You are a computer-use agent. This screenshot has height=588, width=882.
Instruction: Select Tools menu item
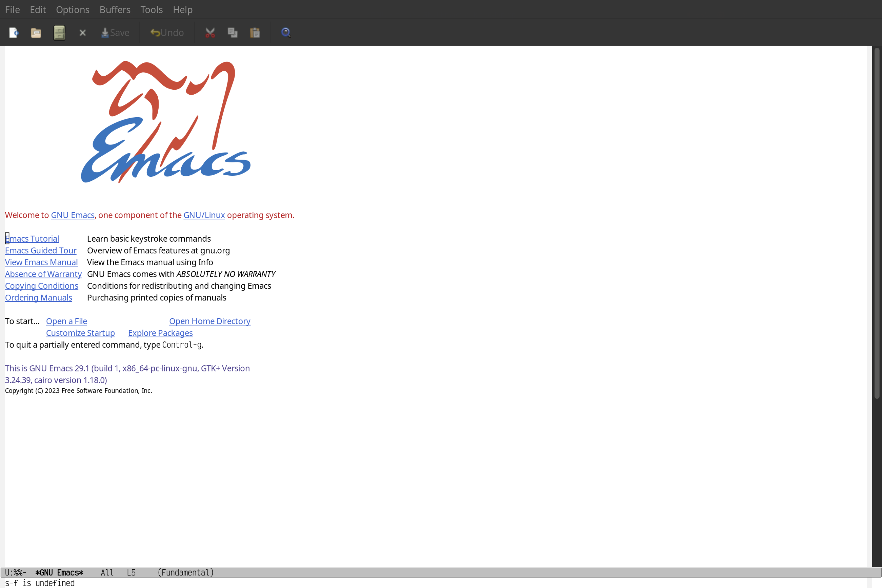pyautogui.click(x=151, y=9)
